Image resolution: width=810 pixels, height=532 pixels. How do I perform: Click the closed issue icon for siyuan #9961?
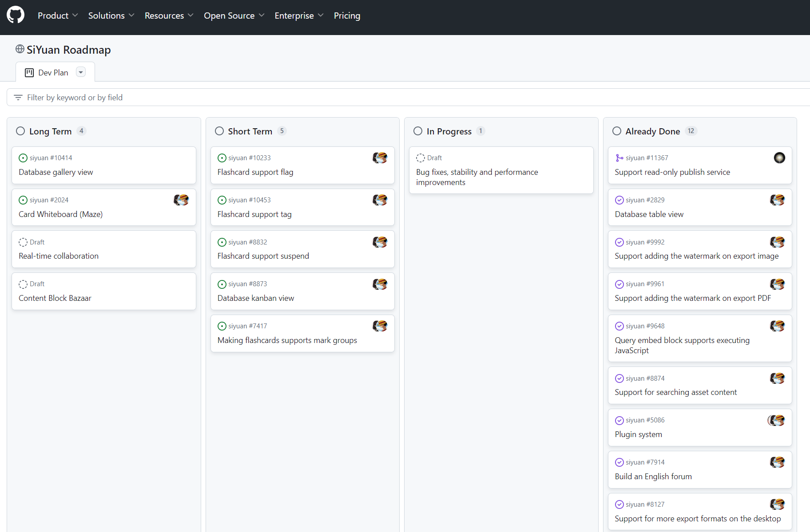619,284
